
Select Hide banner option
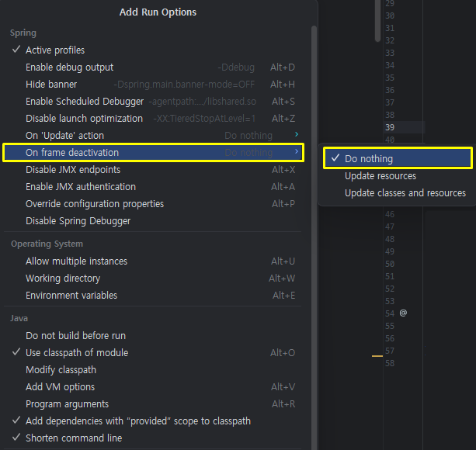click(x=153, y=84)
